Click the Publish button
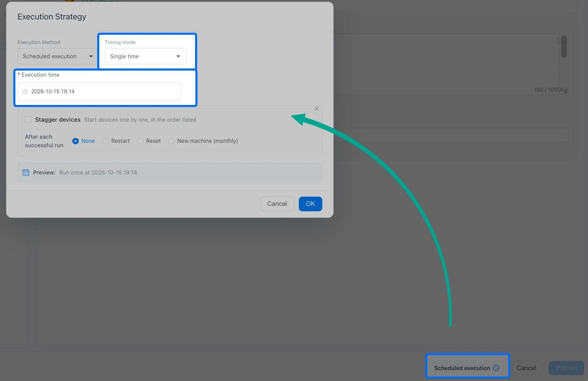The height and width of the screenshot is (381, 588). click(567, 368)
